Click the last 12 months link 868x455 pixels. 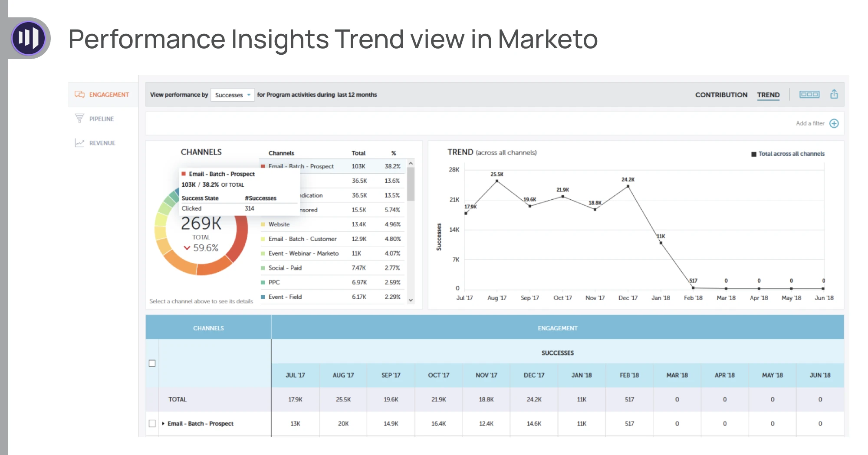[357, 95]
